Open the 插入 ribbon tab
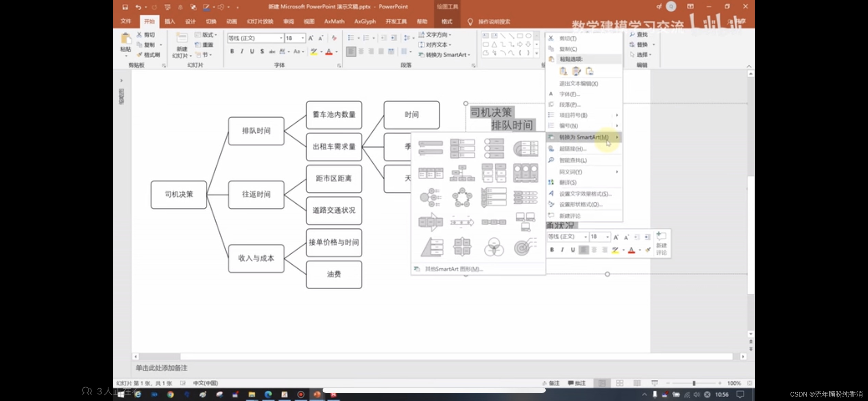 (x=170, y=22)
